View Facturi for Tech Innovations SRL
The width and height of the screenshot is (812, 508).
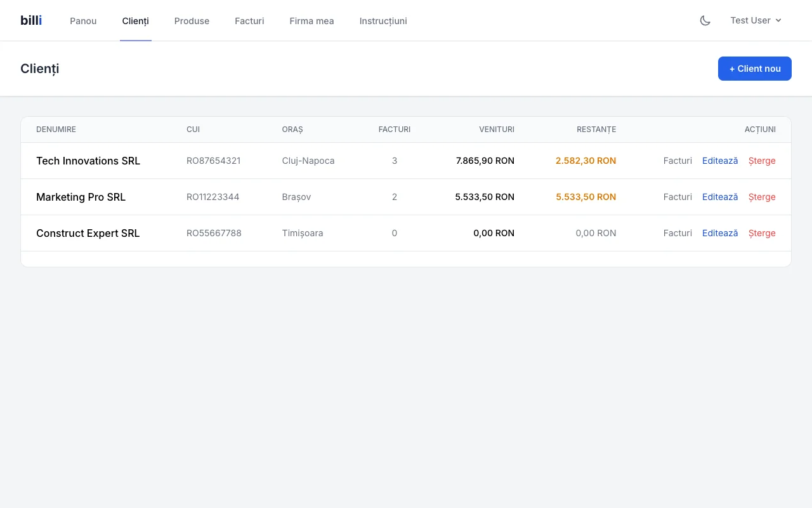coord(678,161)
